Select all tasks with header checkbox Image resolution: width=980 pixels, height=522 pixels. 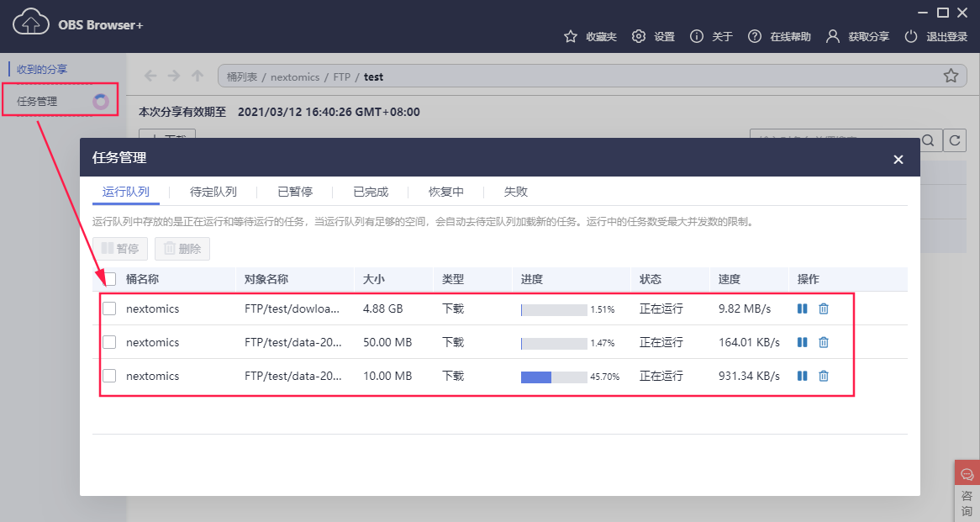(109, 279)
